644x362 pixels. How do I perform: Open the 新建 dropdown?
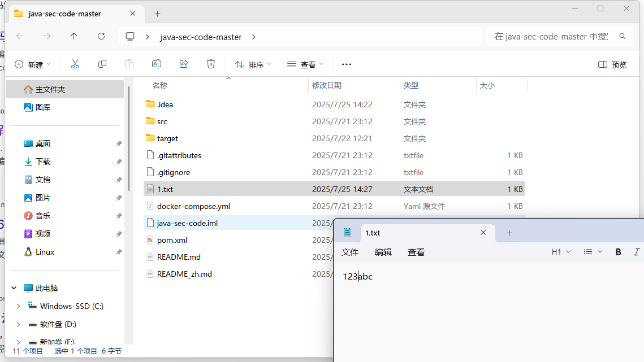[x=32, y=64]
